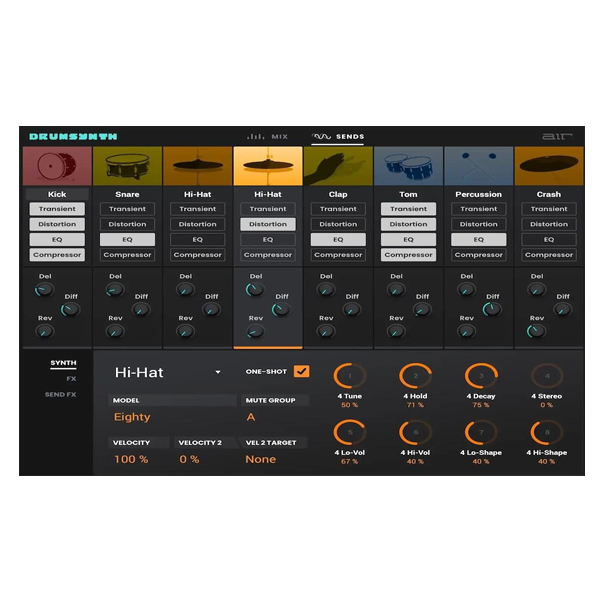Click the AIR logo icon
Image resolution: width=600 pixels, height=600 pixels.
[557, 136]
